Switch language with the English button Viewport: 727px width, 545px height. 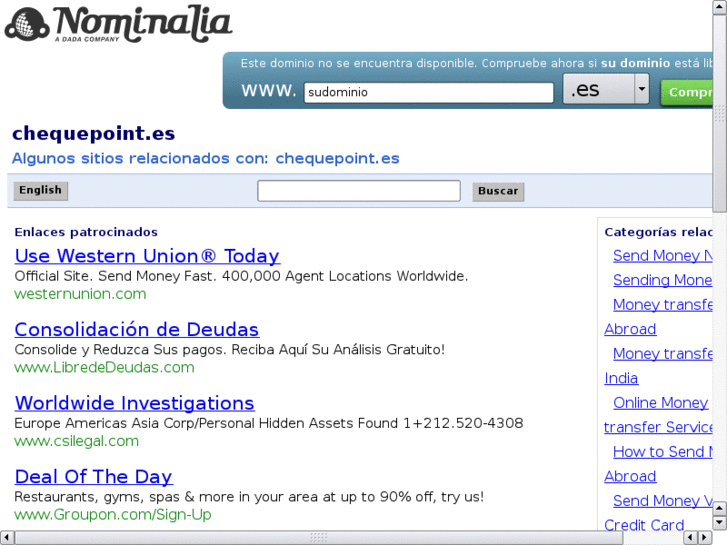[41, 191]
